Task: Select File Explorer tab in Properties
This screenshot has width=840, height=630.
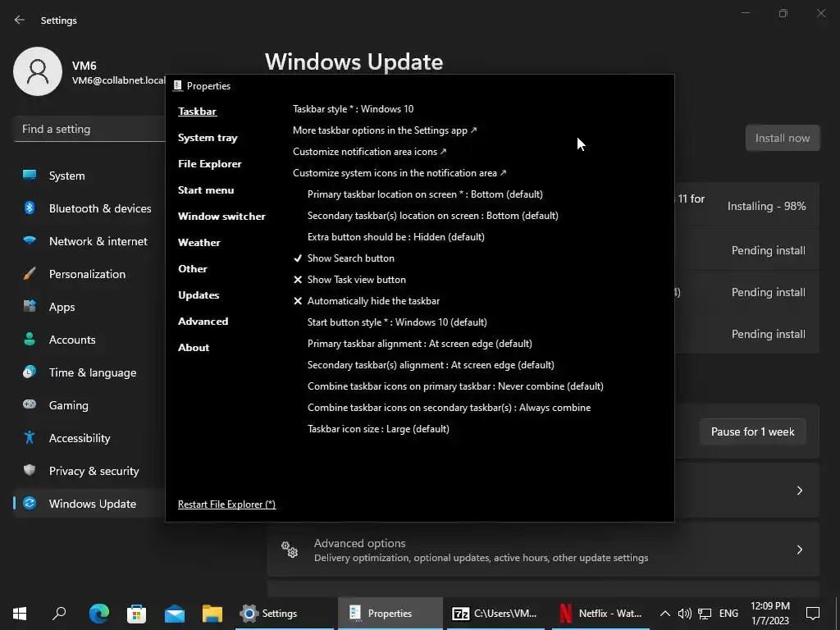Action: [209, 164]
